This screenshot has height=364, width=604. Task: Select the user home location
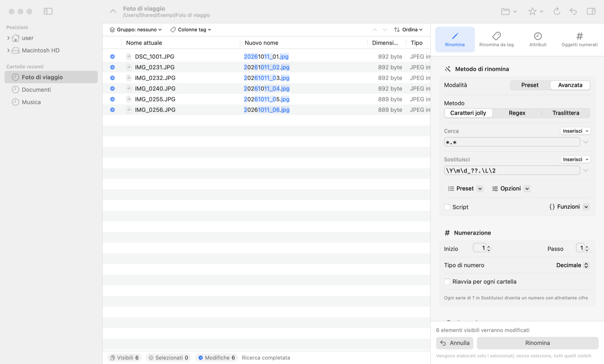(28, 38)
